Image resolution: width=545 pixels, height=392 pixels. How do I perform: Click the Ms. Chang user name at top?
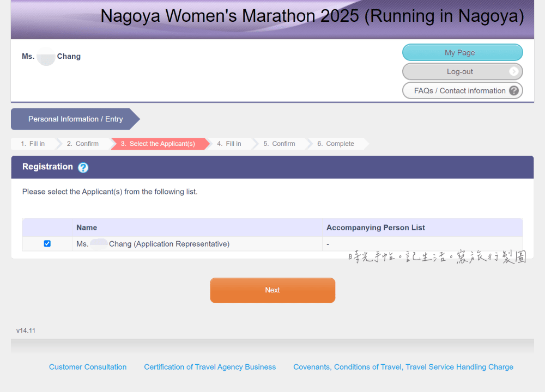tap(51, 56)
